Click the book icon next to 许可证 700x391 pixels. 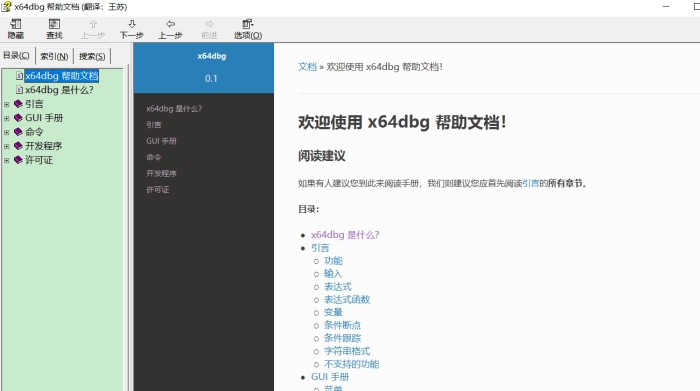click(x=18, y=160)
